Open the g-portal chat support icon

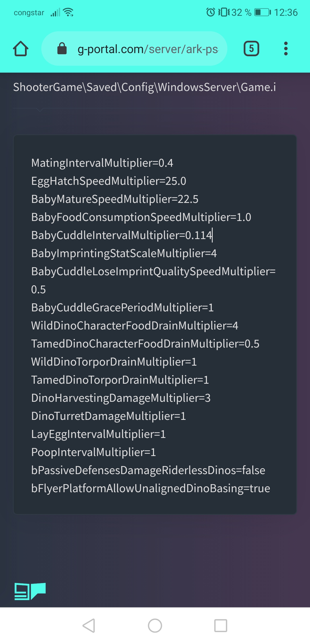[x=30, y=591]
